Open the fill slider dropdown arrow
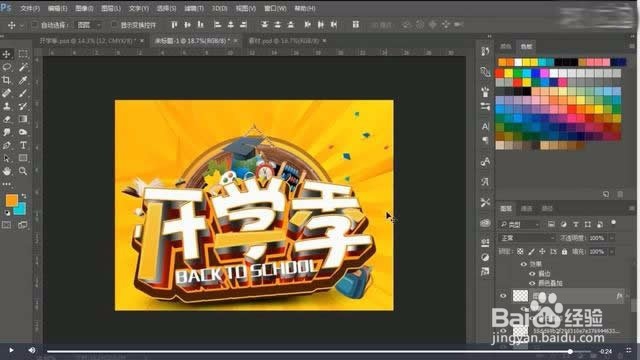The image size is (640, 360). tap(612, 251)
